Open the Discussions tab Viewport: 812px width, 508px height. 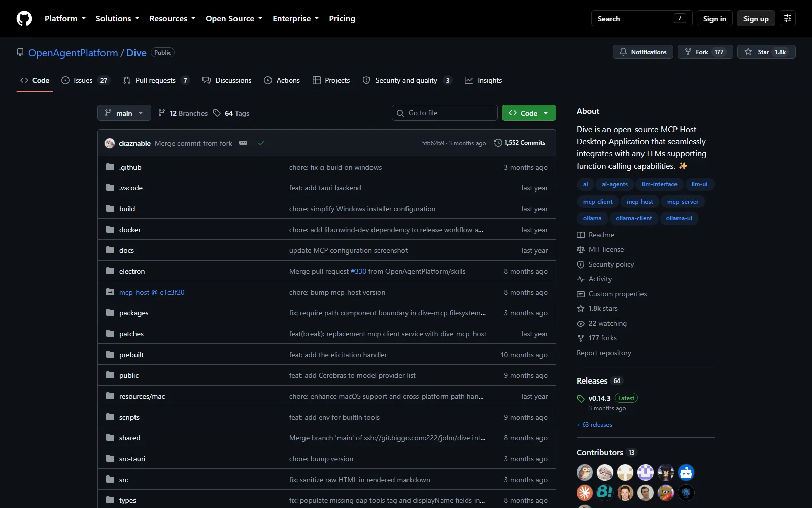coord(227,80)
